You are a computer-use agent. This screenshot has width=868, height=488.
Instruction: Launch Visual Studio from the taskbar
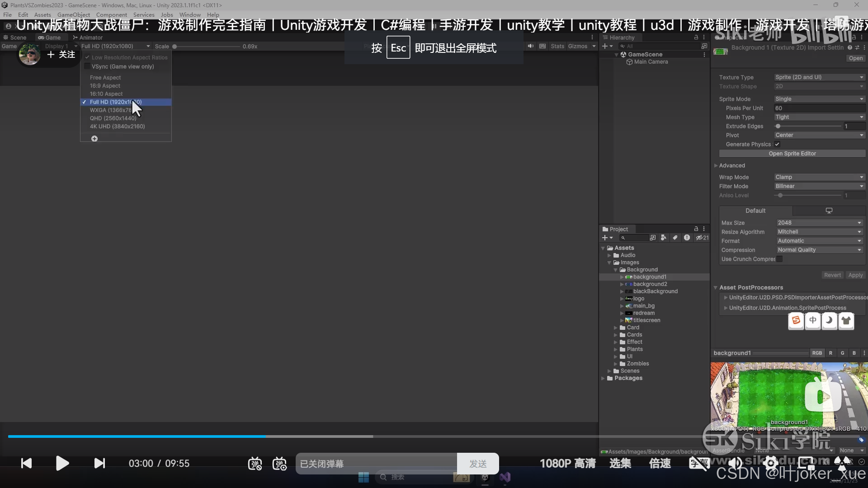point(505,477)
